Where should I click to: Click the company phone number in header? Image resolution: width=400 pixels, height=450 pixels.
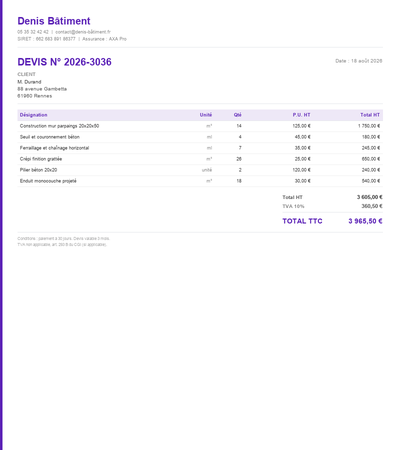click(x=33, y=32)
